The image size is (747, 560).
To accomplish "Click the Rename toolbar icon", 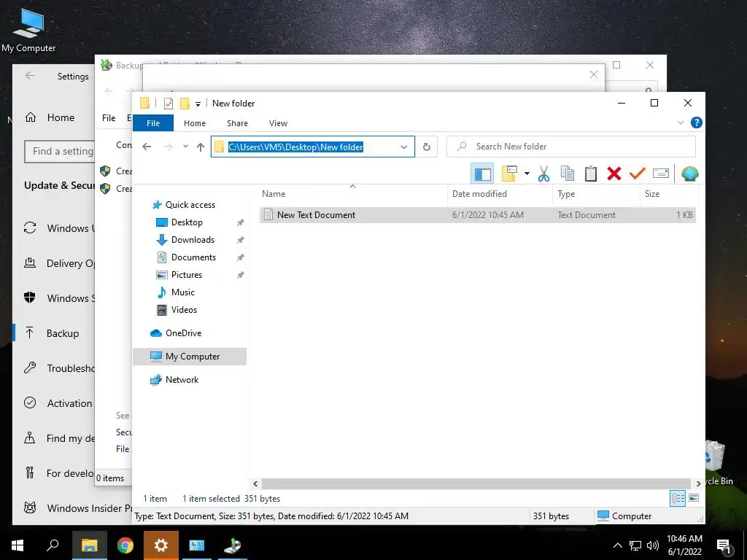I will click(661, 174).
